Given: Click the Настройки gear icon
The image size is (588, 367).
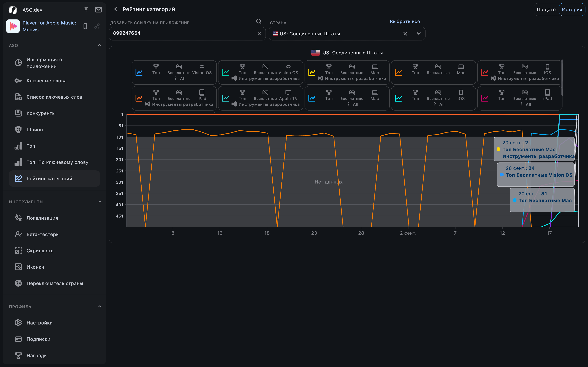Looking at the screenshot, I should pyautogui.click(x=18, y=323).
